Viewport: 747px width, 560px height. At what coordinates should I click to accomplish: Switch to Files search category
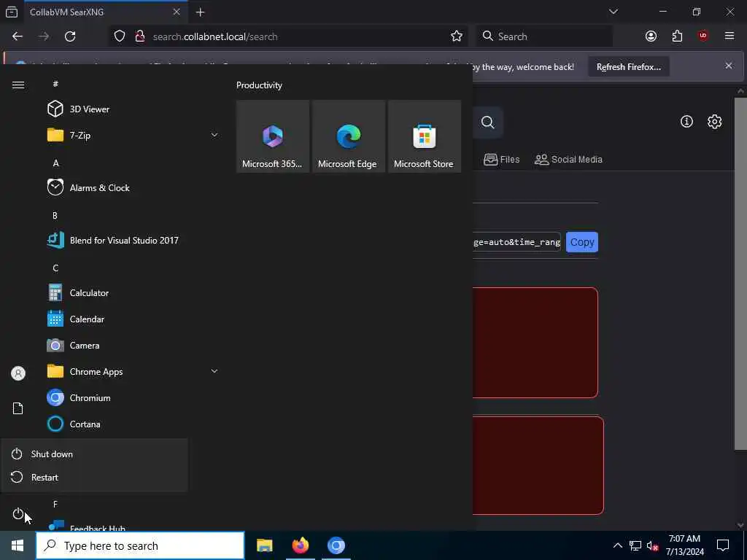click(x=501, y=160)
